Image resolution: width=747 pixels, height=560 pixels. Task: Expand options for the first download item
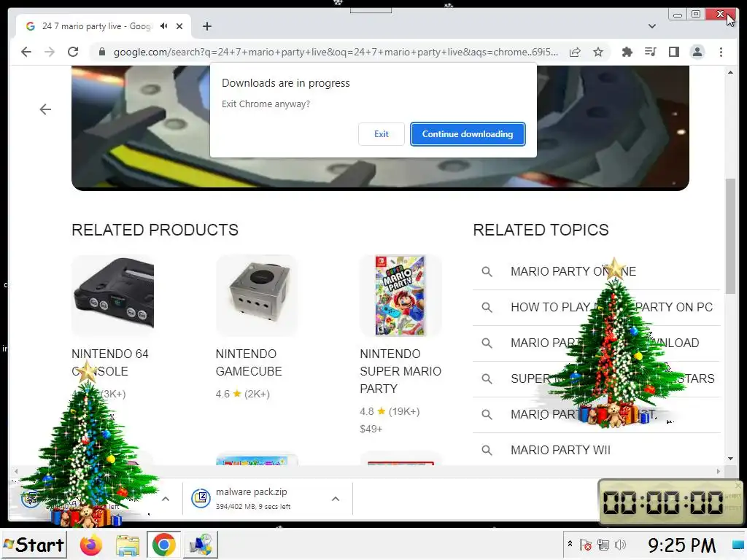click(x=166, y=499)
